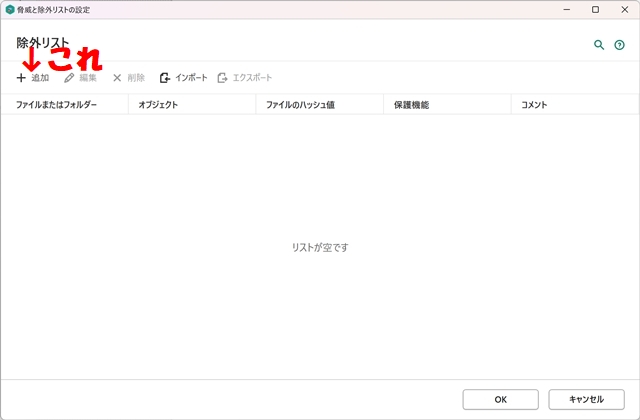Click the 除外リスト heading
Screen dimensions: 640x420
43,44
